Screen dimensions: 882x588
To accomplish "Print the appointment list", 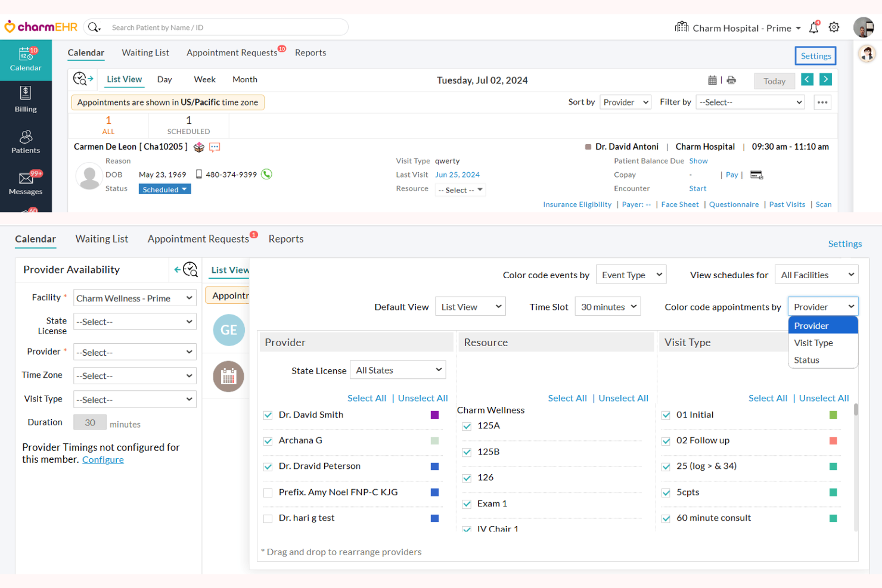I will 731,79.
